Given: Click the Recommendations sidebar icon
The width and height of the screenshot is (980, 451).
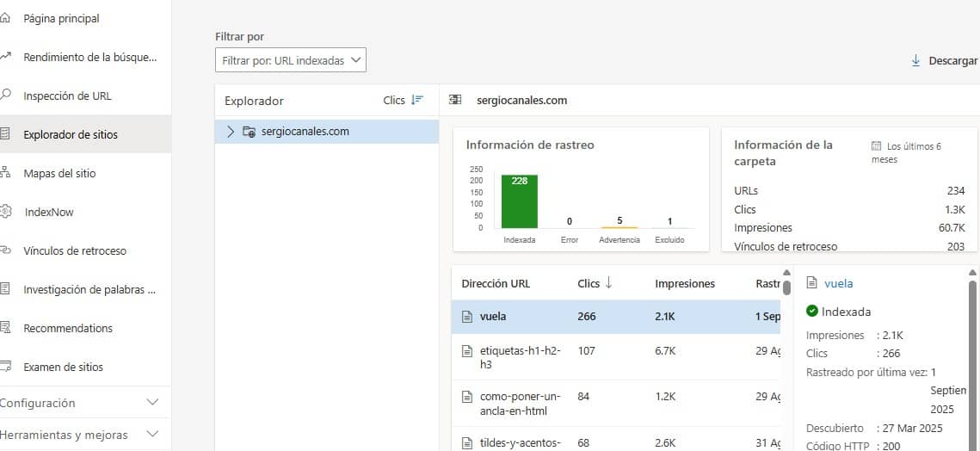Looking at the screenshot, I should coord(5,328).
